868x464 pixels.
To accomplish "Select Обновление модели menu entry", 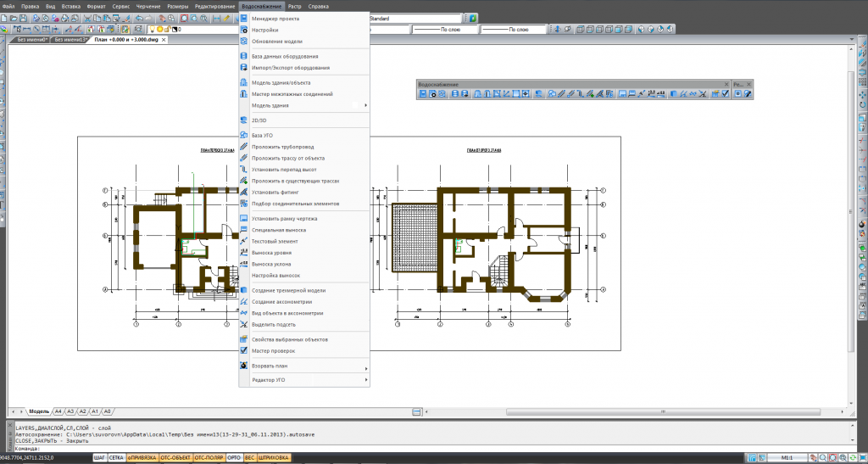I will tap(304, 41).
